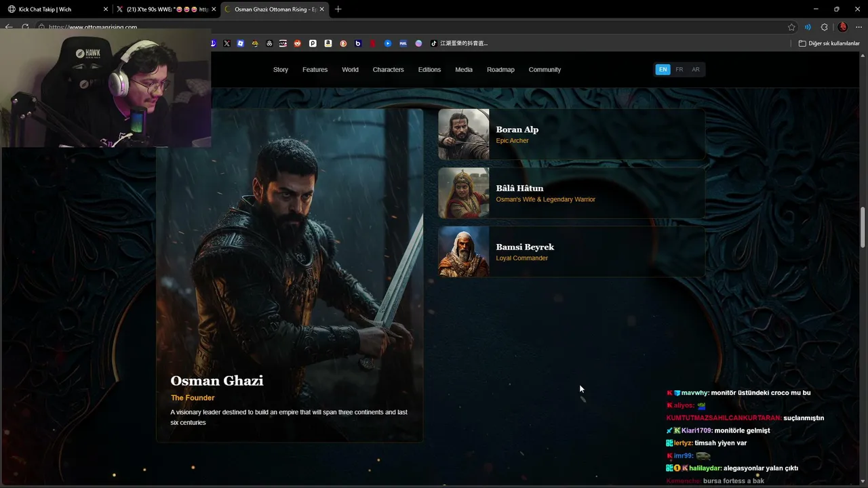Click the Osman Ghazi name heading

(217, 381)
